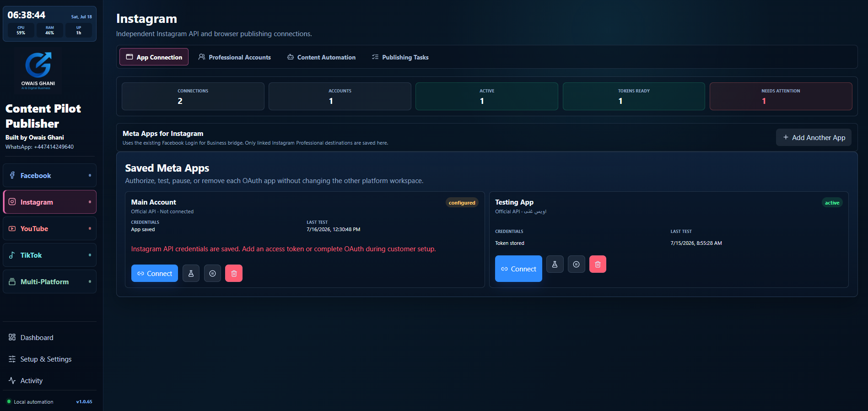
Task: Click the test flask icon for Main Account
Action: (191, 273)
